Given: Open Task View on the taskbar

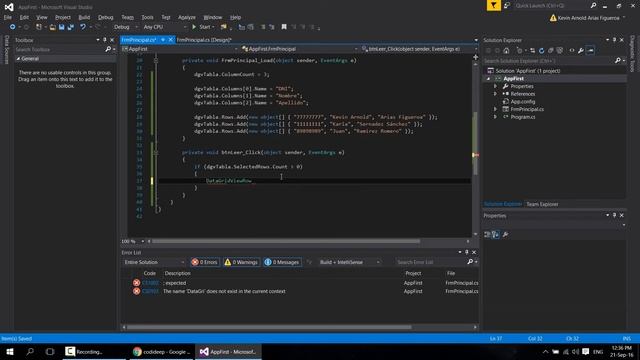Looking at the screenshot, I should pyautogui.click(x=50, y=351).
